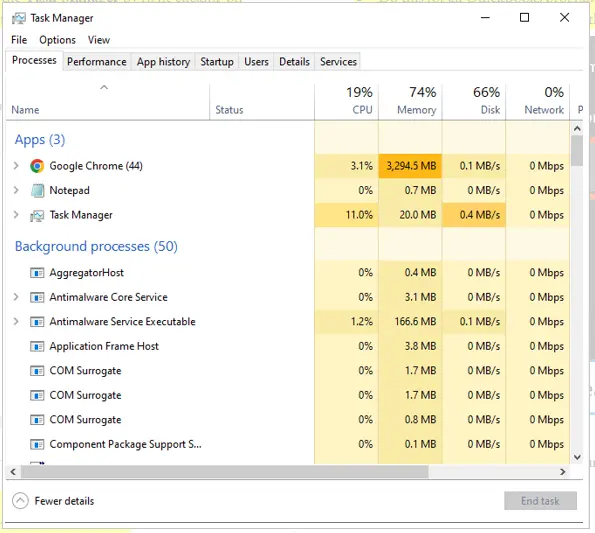Screen dimensions: 595x533
Task: Click the 166.6 MB memory cell
Action: click(x=410, y=322)
